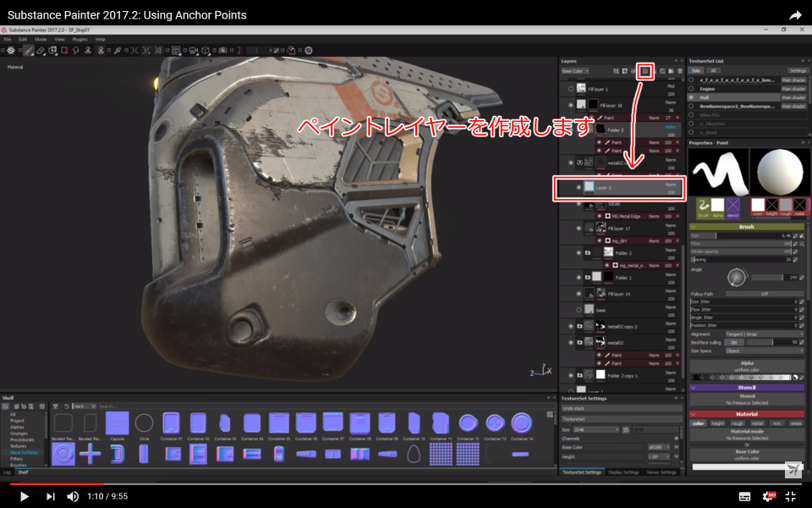The height and width of the screenshot is (508, 812).
Task: Click the Substance Source icon at toolbar end
Action: tap(309, 50)
